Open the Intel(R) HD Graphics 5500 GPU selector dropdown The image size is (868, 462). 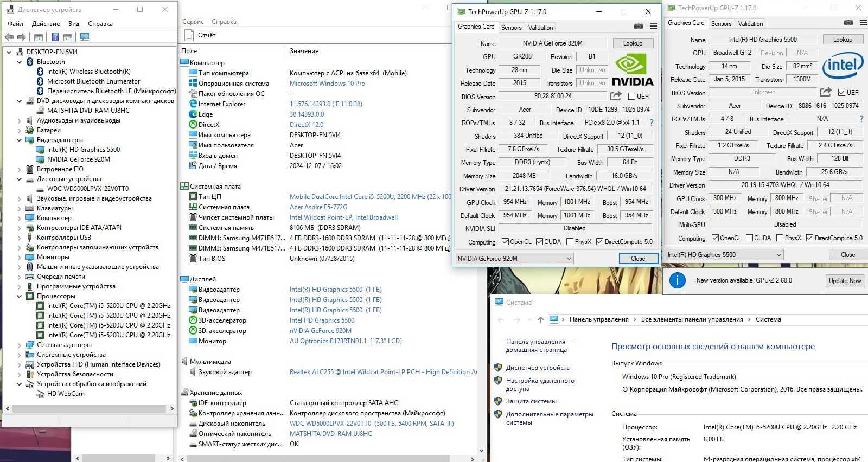click(x=724, y=255)
